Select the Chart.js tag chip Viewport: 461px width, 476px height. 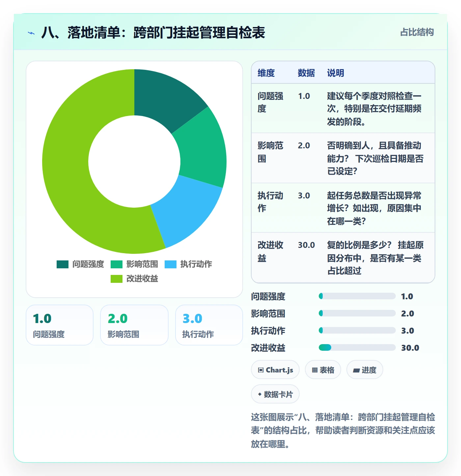click(275, 370)
